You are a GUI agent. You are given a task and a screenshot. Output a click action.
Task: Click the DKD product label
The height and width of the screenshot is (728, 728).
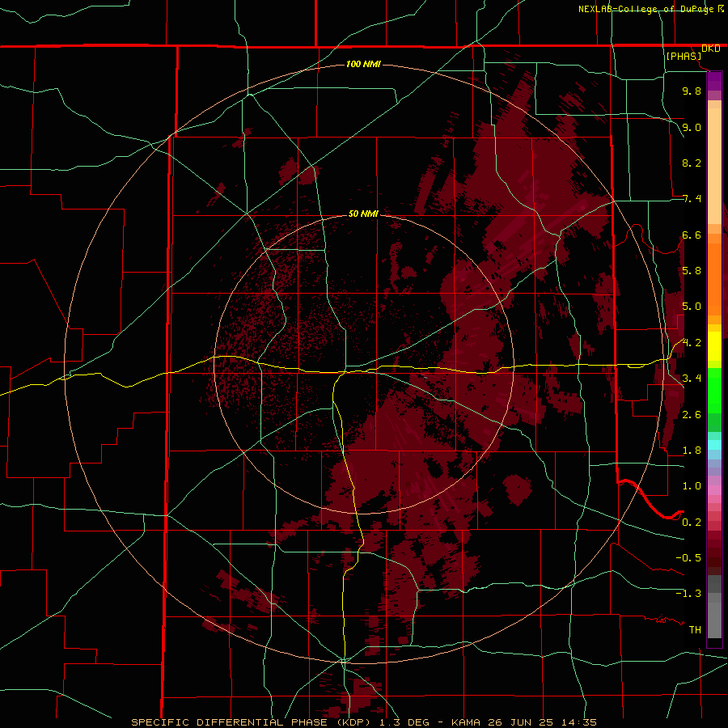tap(710, 49)
